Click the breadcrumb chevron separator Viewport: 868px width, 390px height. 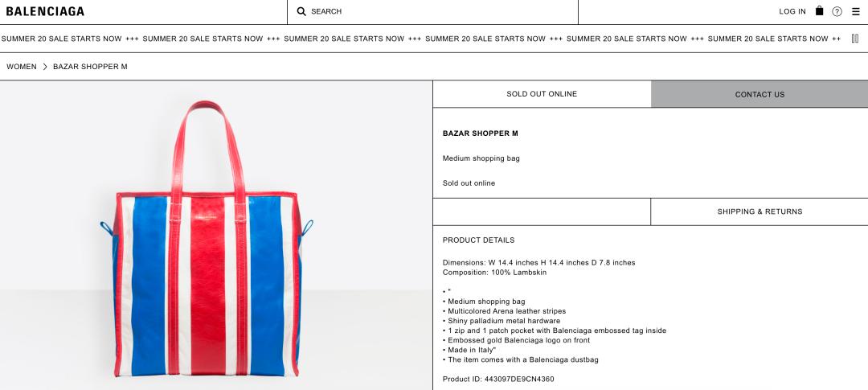point(45,67)
